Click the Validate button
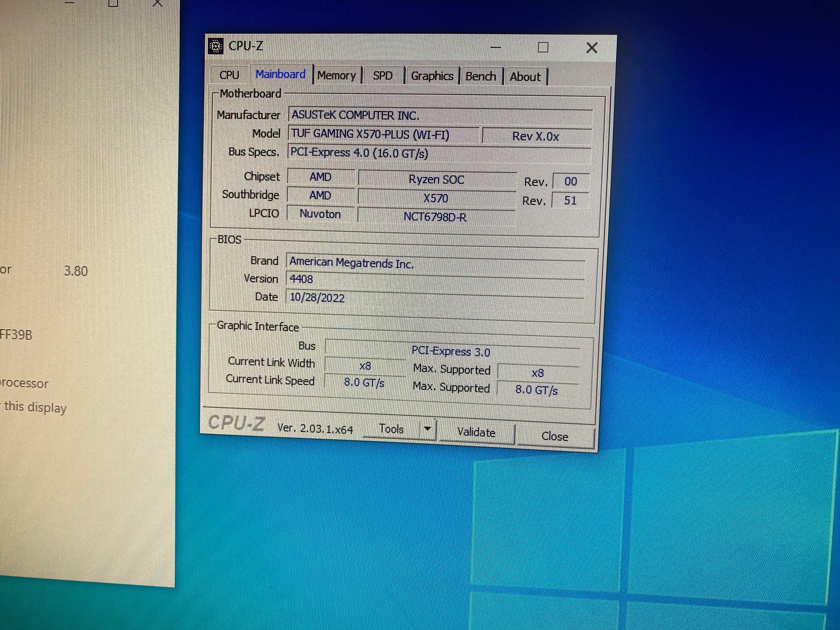 [476, 432]
